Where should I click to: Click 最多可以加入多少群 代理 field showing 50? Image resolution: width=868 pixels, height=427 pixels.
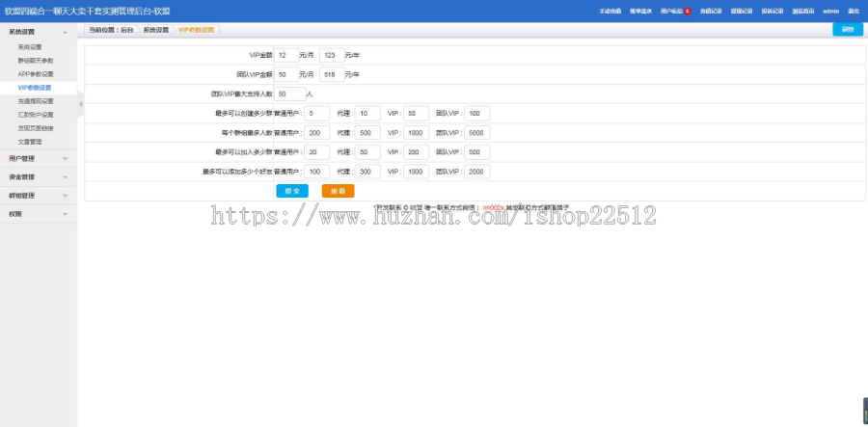point(367,152)
